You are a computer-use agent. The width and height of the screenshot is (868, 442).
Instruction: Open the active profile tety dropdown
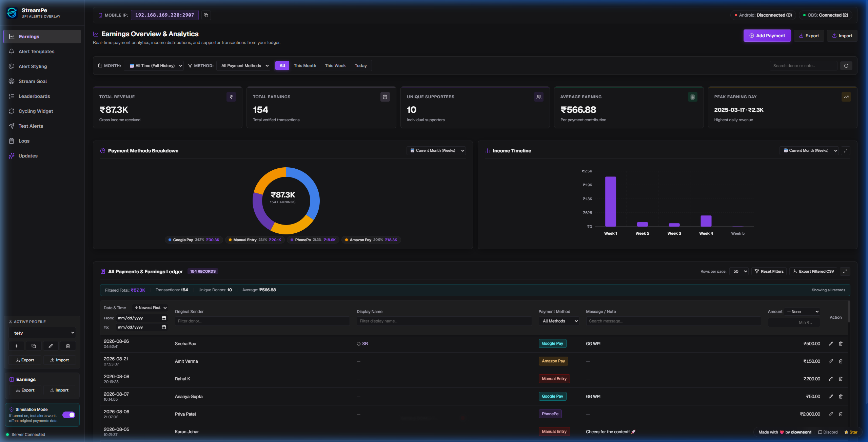[42, 333]
